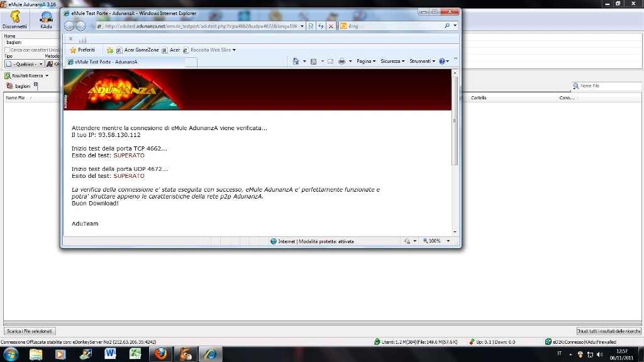Open the Sicurezza menu
The height and width of the screenshot is (362, 644).
tap(393, 62)
